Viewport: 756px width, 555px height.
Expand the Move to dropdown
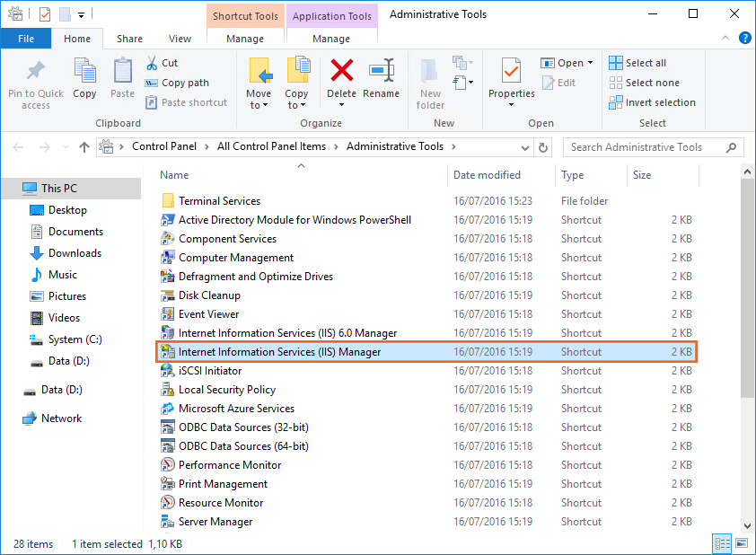coord(259,105)
